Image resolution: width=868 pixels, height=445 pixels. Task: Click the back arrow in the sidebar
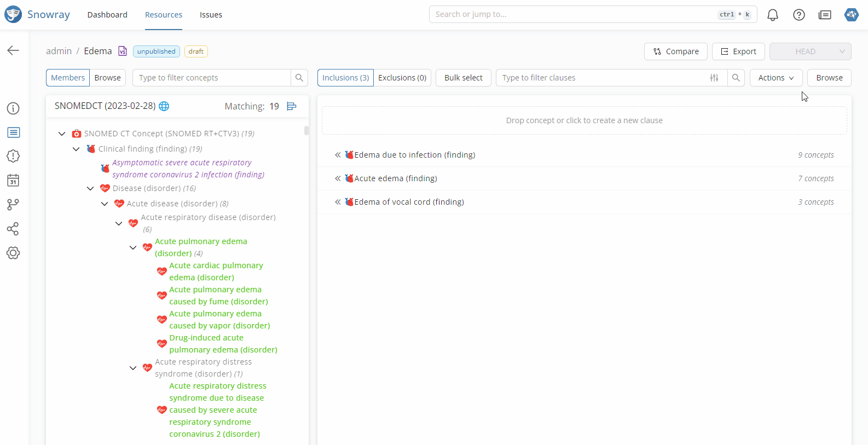pyautogui.click(x=13, y=50)
